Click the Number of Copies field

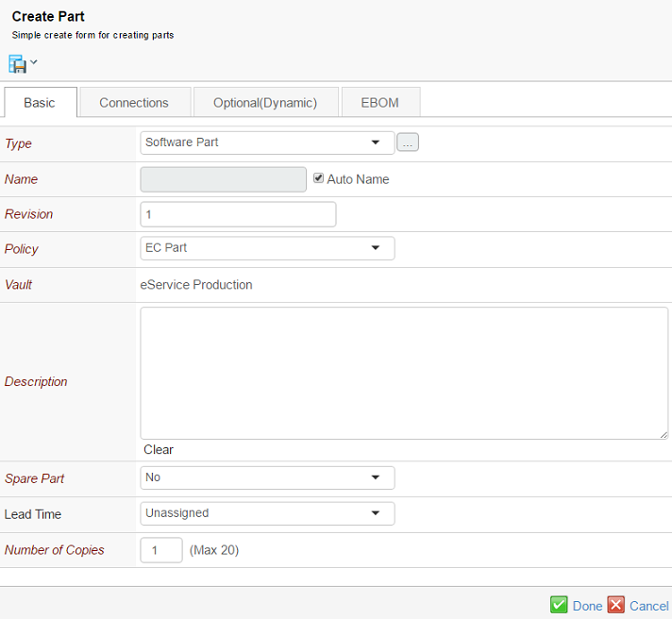tap(161, 550)
